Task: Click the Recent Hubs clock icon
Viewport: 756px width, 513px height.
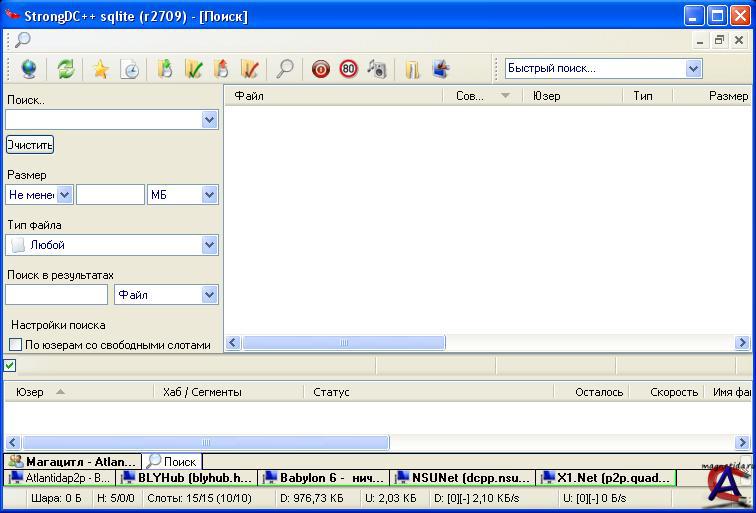Action: coord(130,69)
